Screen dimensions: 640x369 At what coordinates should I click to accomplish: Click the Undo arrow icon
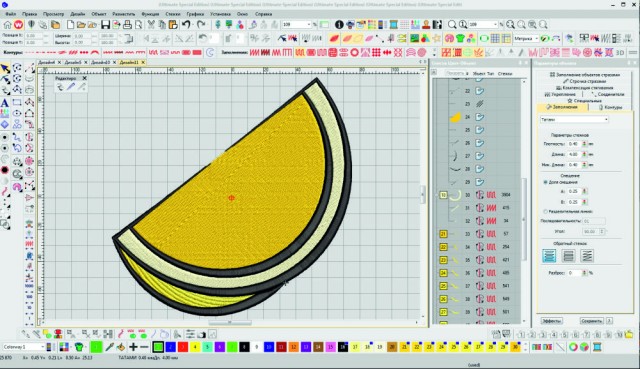(187, 25)
